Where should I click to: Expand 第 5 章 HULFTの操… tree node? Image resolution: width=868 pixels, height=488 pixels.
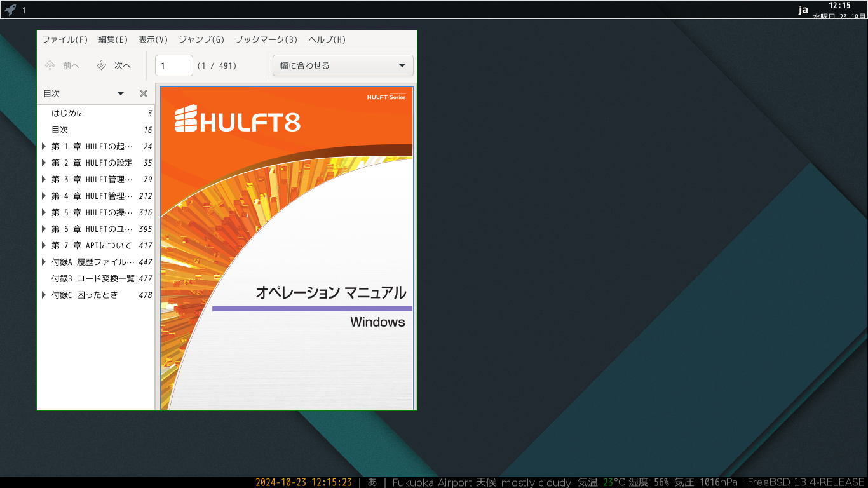coord(44,212)
